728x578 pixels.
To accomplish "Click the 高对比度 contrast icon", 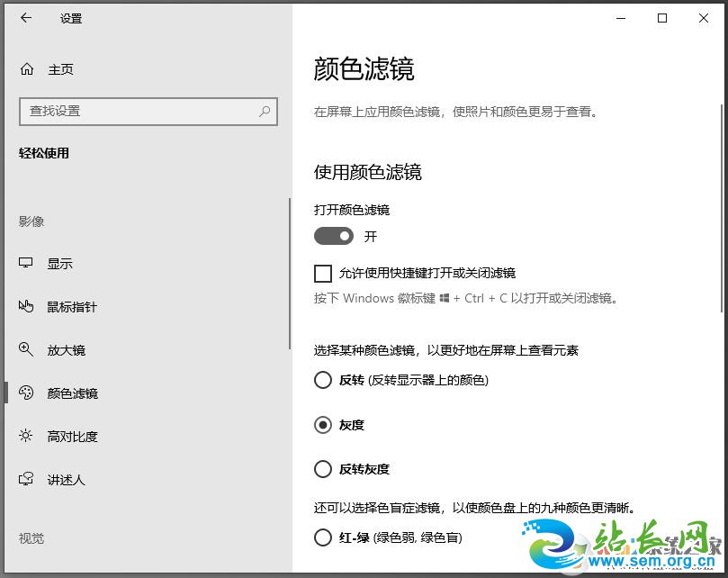I will point(27,436).
